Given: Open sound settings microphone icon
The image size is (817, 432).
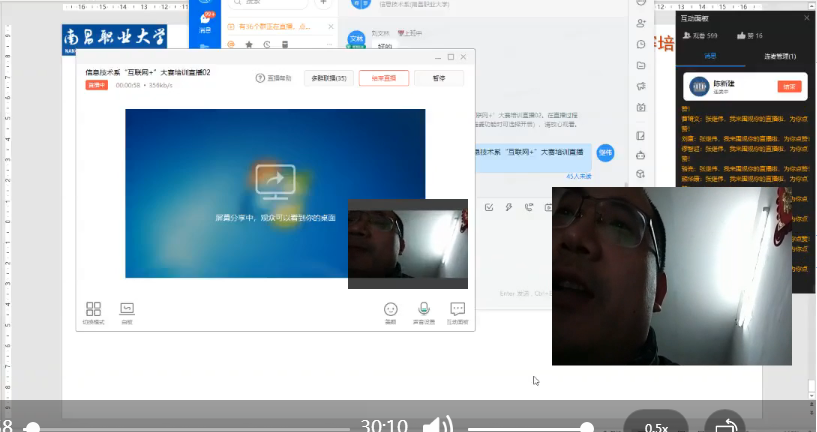Looking at the screenshot, I should coord(424,308).
